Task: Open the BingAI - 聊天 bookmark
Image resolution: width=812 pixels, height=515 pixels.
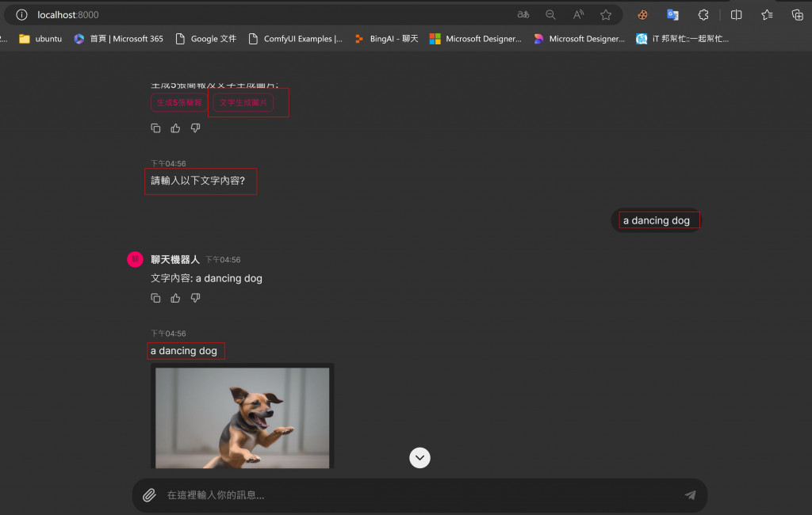Action: [386, 39]
